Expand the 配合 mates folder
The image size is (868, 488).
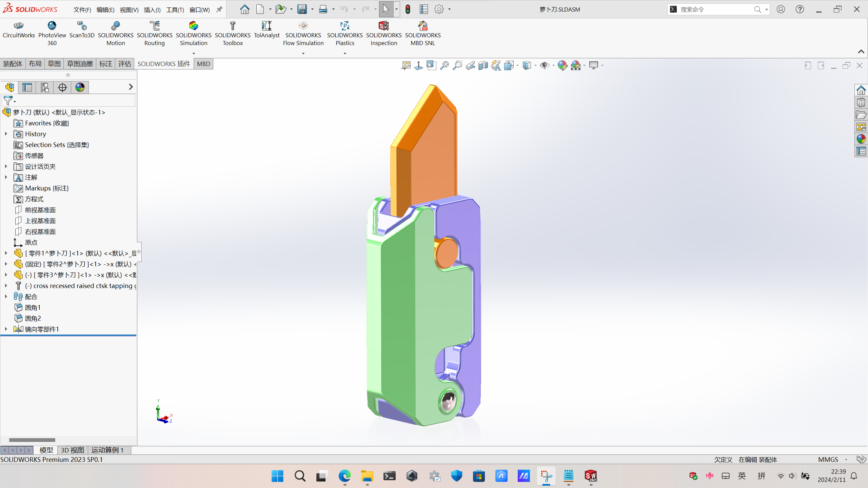[x=6, y=297]
